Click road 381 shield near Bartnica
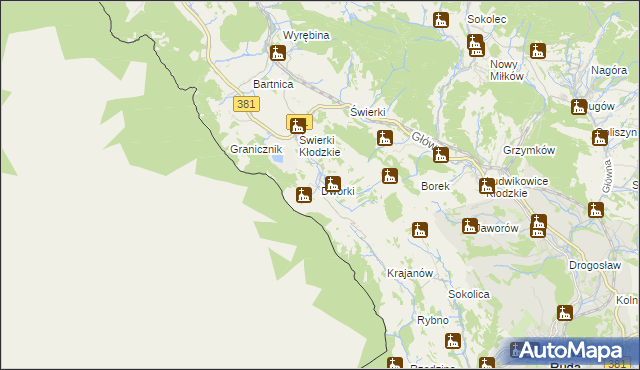 click(x=246, y=104)
